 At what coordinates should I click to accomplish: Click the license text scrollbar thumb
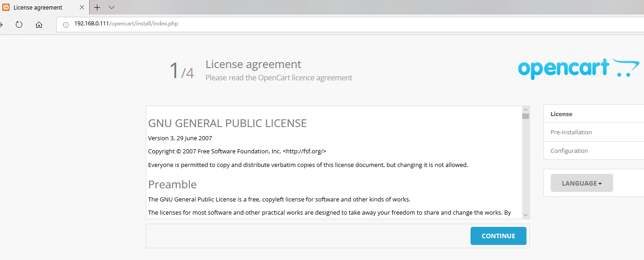coord(525,116)
